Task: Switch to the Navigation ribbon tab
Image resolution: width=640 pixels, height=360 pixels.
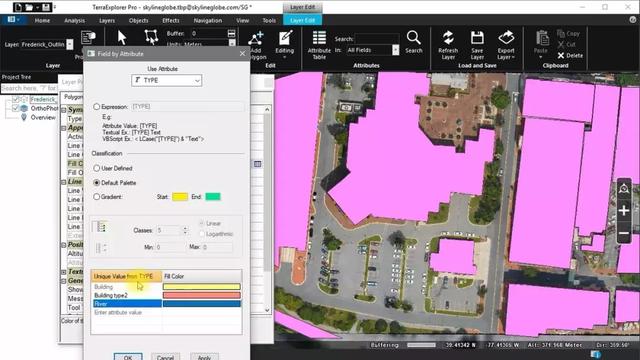Action: pyautogui.click(x=208, y=20)
